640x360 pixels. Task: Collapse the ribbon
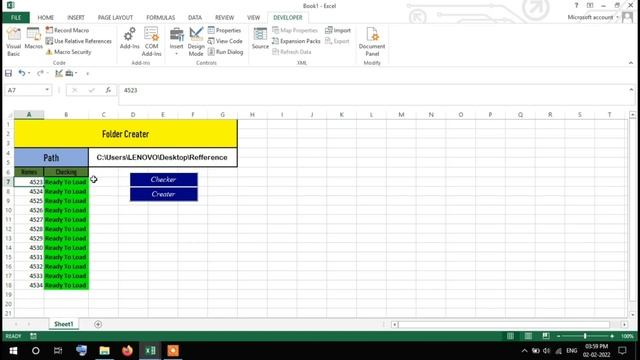tap(631, 63)
